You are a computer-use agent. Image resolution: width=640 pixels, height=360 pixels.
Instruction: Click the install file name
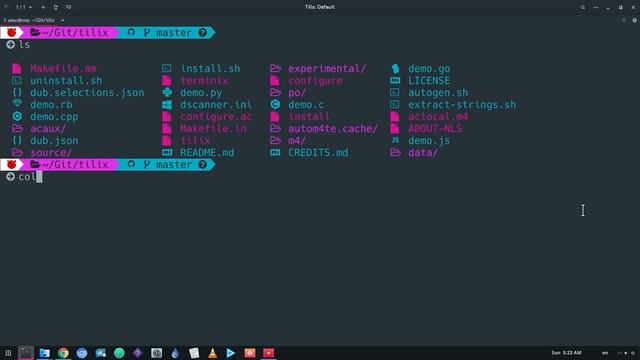[x=309, y=117]
